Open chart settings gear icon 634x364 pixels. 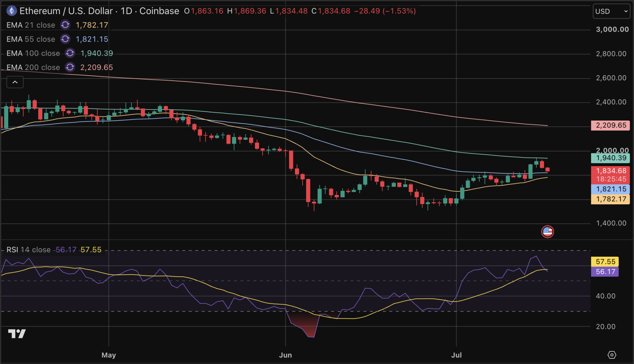pos(612,355)
